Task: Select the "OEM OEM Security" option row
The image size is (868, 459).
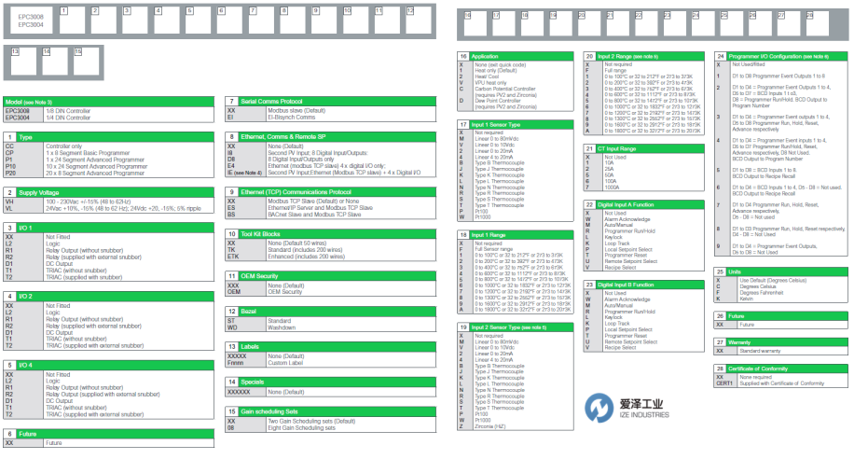Action: pos(330,292)
